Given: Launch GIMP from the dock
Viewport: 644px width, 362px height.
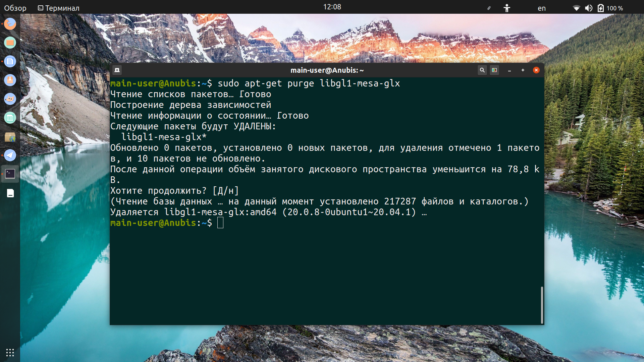Looking at the screenshot, I should tap(10, 99).
